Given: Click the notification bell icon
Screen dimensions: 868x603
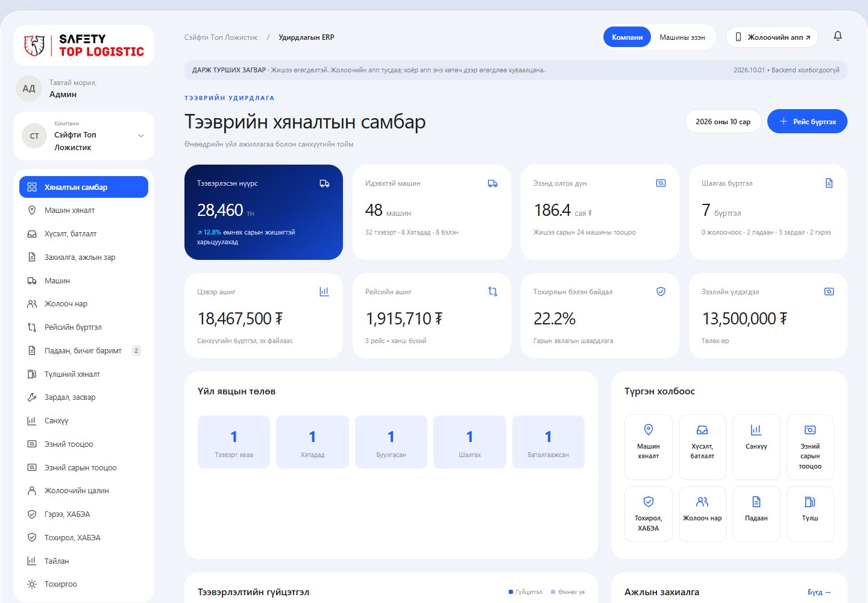Looking at the screenshot, I should [837, 36].
